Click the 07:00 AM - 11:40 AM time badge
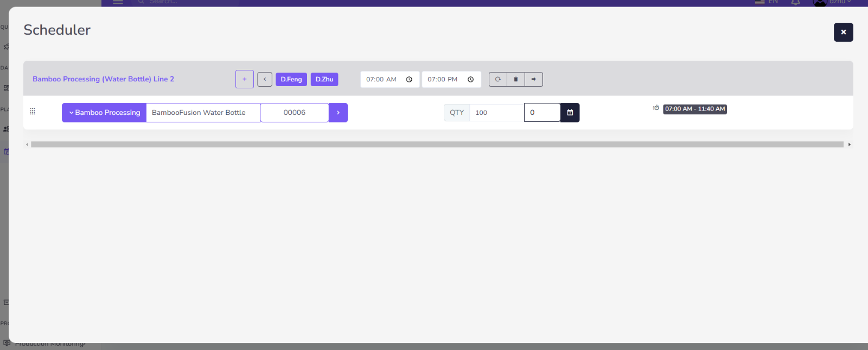Screen dimensions: 868x350 click(695, 109)
